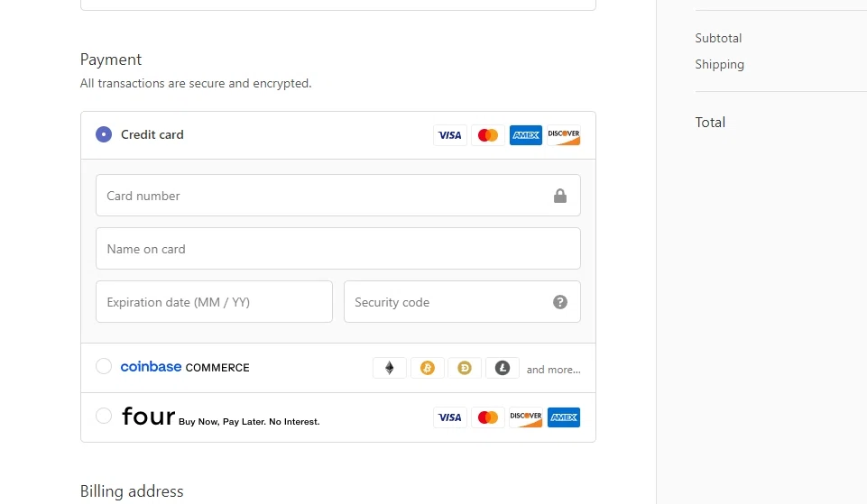Click the Amex icon in Credit card row

tap(526, 135)
